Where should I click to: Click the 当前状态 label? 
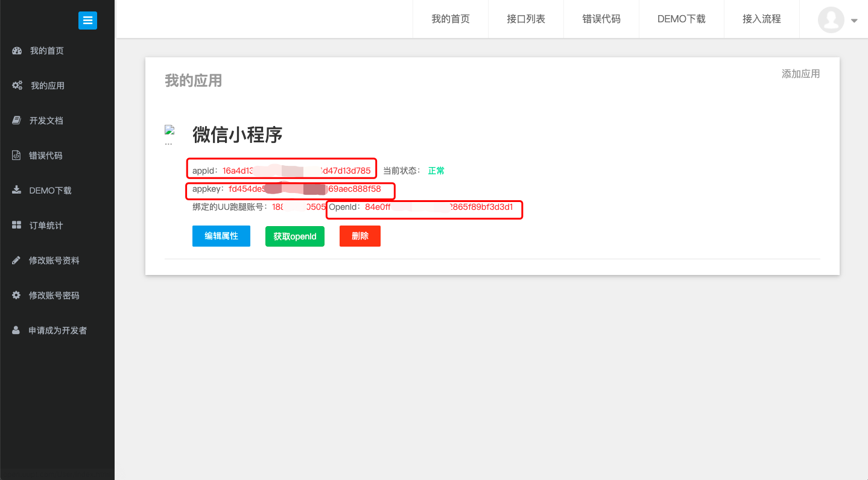tap(402, 171)
